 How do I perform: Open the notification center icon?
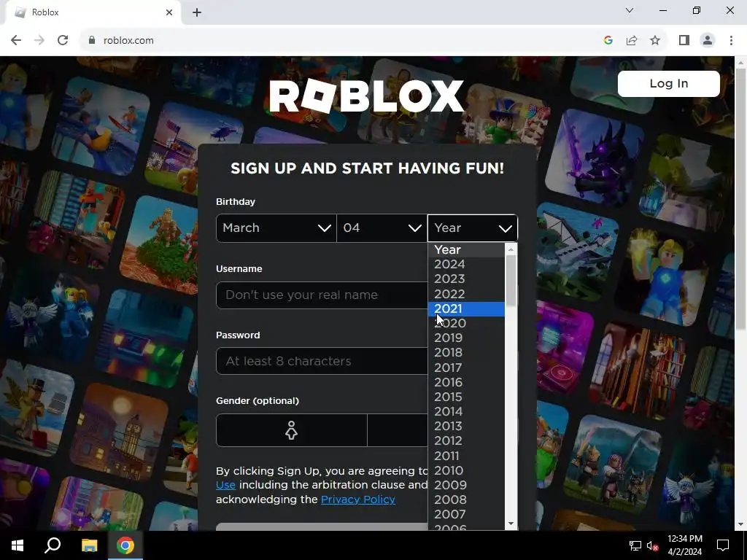click(723, 545)
